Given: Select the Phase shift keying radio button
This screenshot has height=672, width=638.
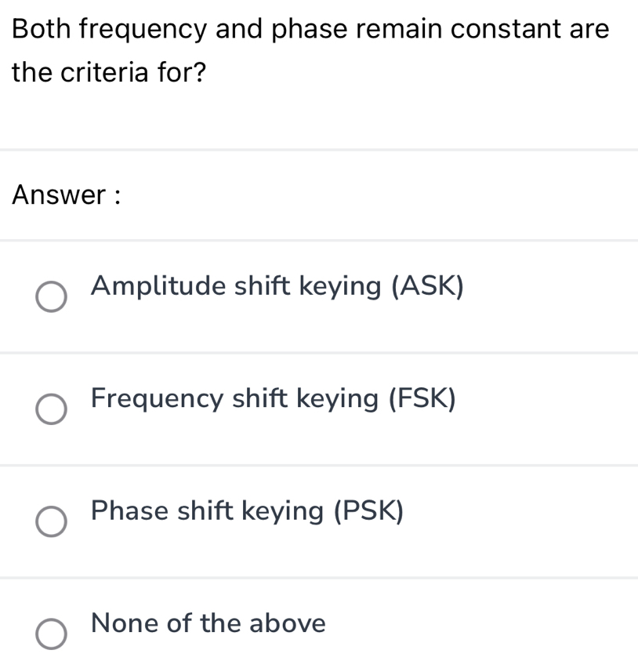Looking at the screenshot, I should [x=52, y=521].
